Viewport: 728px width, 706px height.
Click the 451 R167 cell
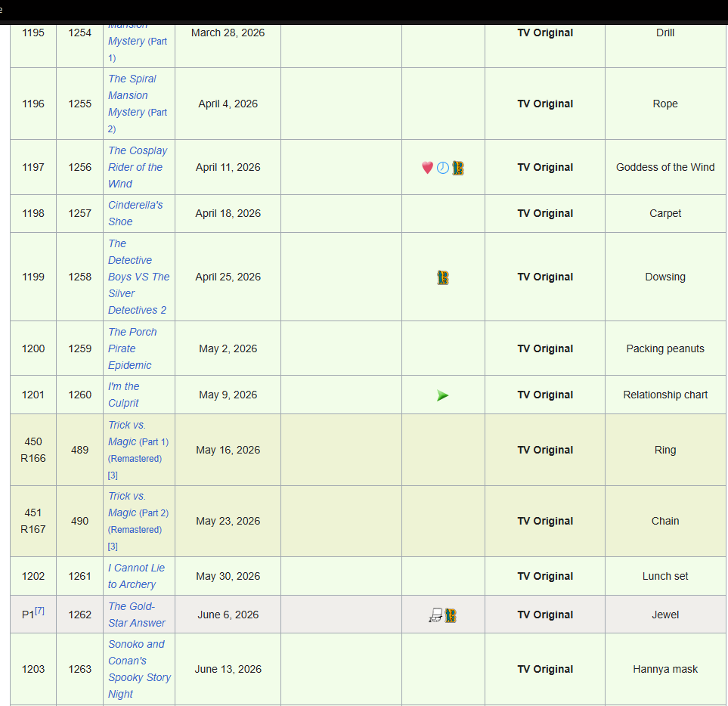coord(33,521)
